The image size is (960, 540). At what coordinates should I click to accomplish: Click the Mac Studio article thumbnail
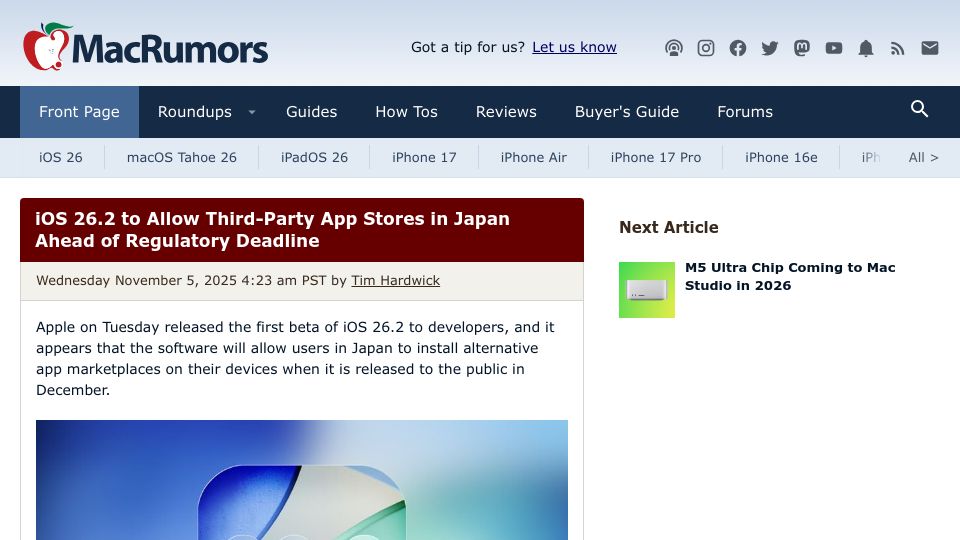click(x=647, y=290)
